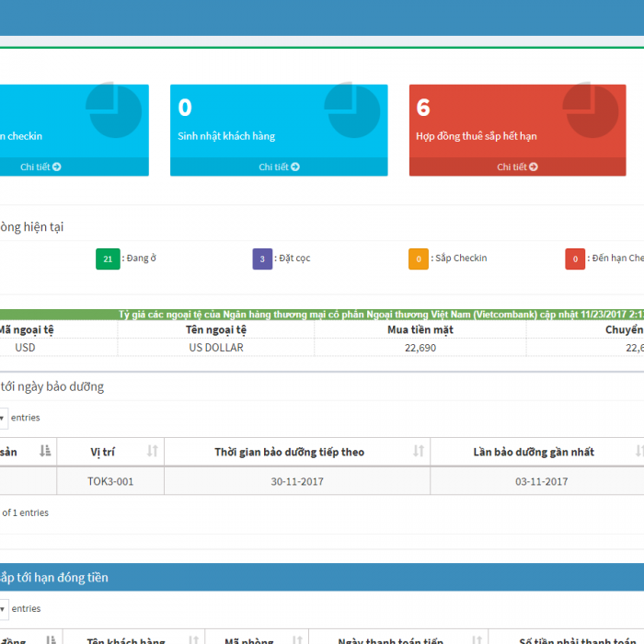Click pie chart icon on Sinh nhật khách hàng card
Screen dimensions: 644x644
point(352,110)
